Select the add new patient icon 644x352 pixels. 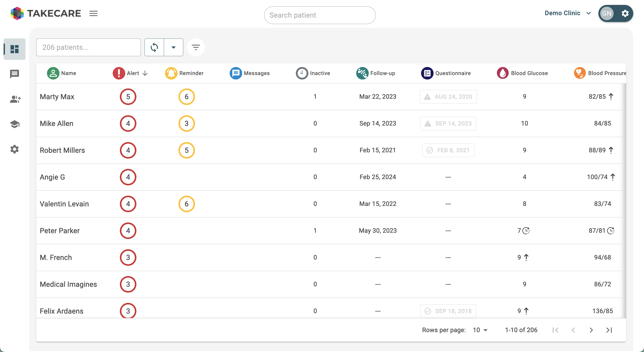point(15,99)
